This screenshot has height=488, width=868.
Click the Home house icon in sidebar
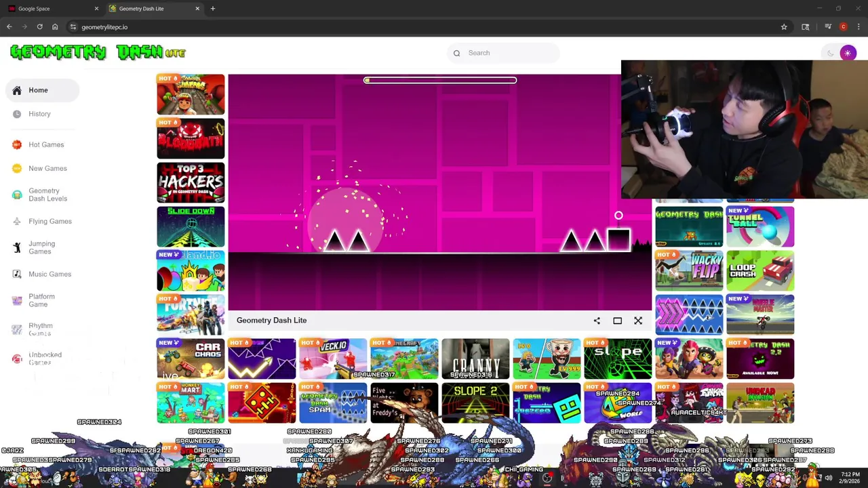pos(17,90)
